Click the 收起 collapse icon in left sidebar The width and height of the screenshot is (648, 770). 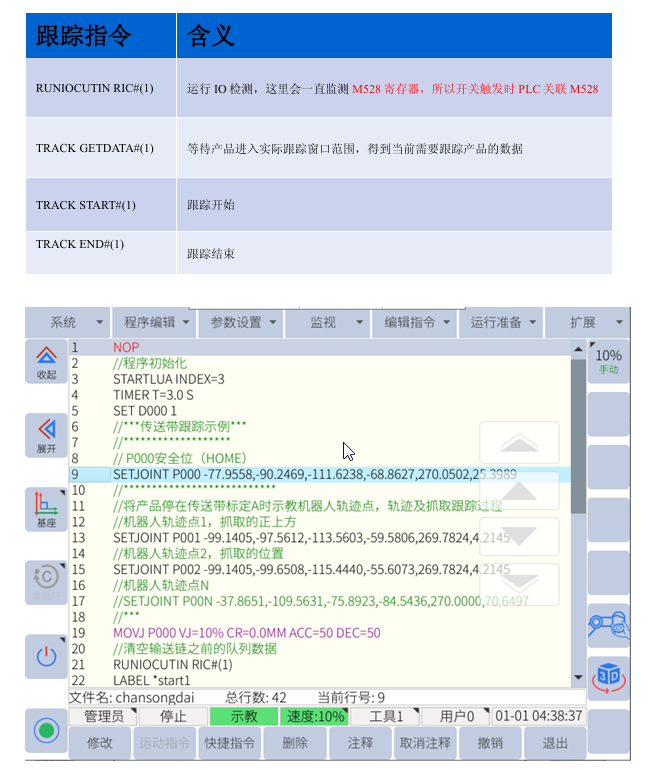[46, 361]
